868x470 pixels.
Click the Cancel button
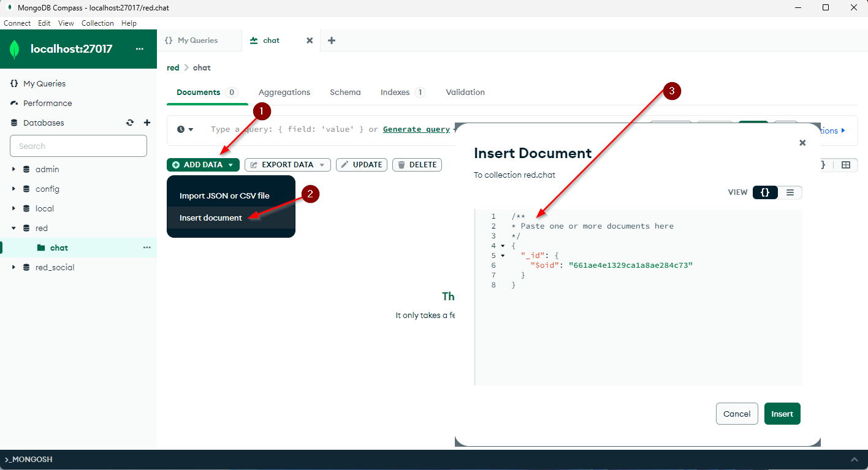click(x=737, y=414)
